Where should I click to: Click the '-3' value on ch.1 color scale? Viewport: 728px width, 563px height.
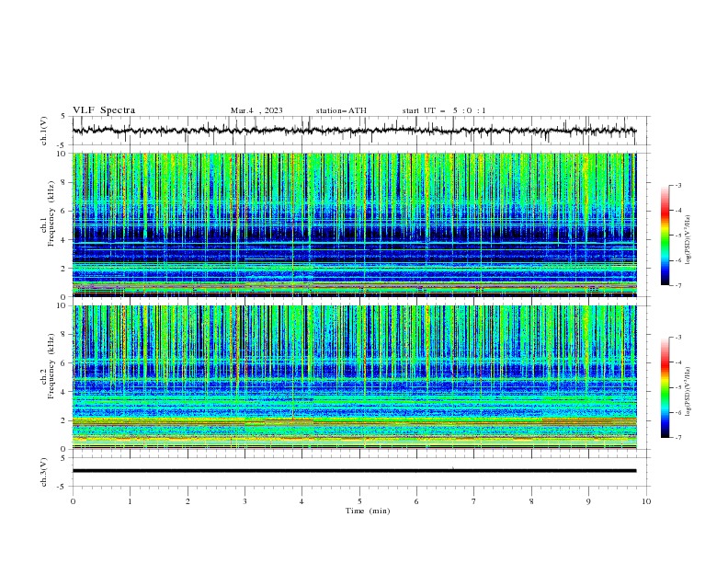[677, 185]
